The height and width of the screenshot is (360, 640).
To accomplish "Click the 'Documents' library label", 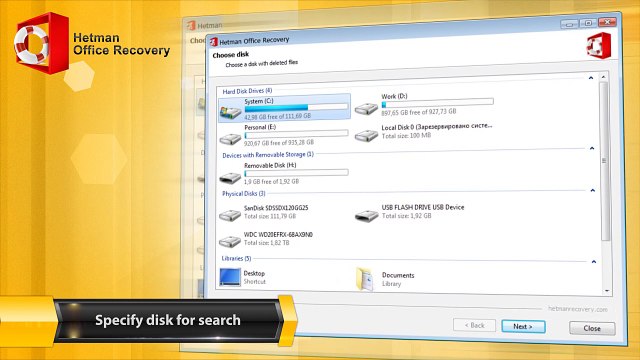I will tap(398, 275).
